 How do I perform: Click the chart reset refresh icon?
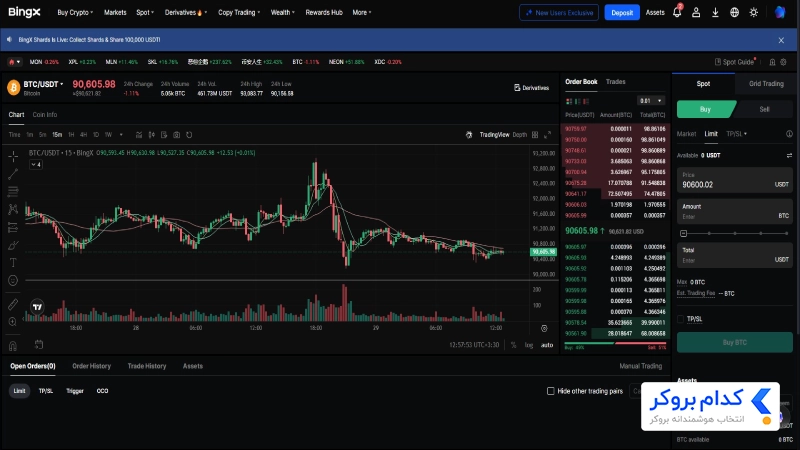pos(189,135)
